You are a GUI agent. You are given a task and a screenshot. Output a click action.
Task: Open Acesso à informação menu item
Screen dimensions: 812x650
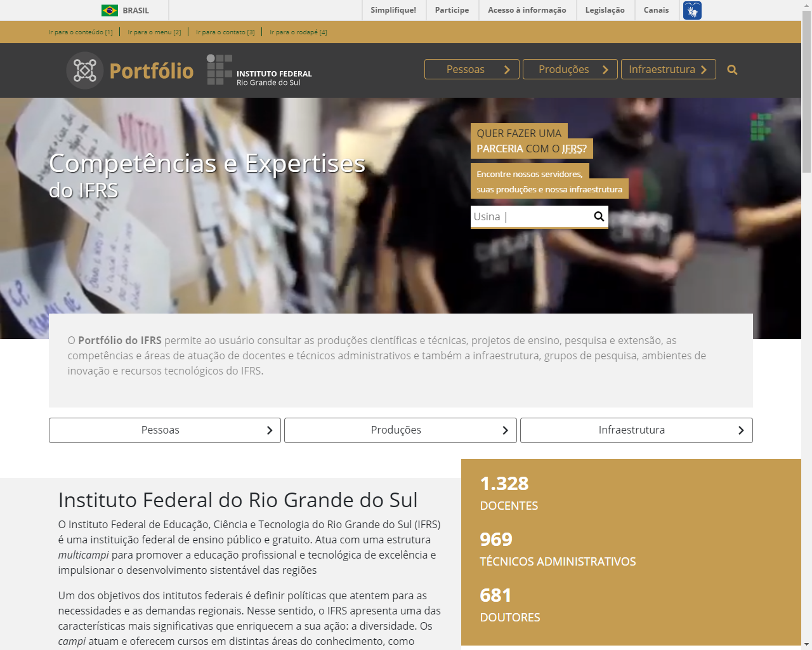[x=527, y=10]
